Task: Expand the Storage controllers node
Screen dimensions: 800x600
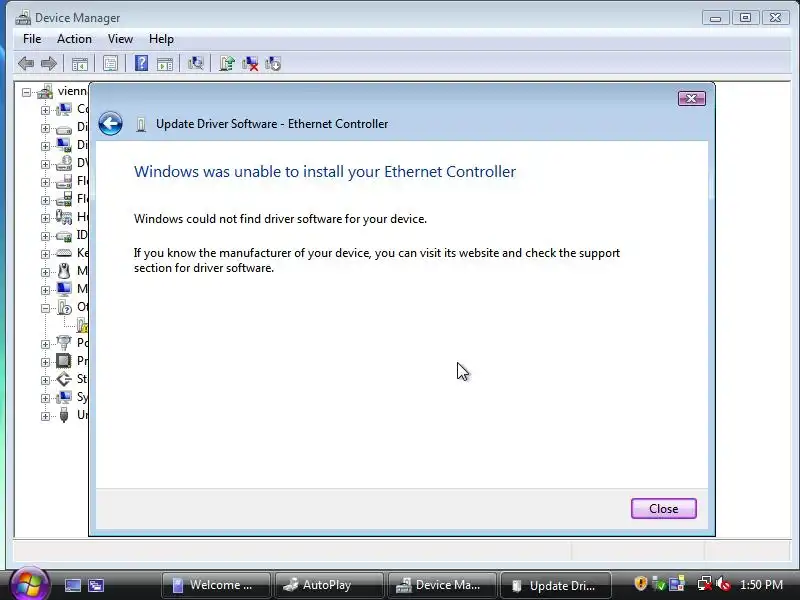Action: (x=45, y=380)
